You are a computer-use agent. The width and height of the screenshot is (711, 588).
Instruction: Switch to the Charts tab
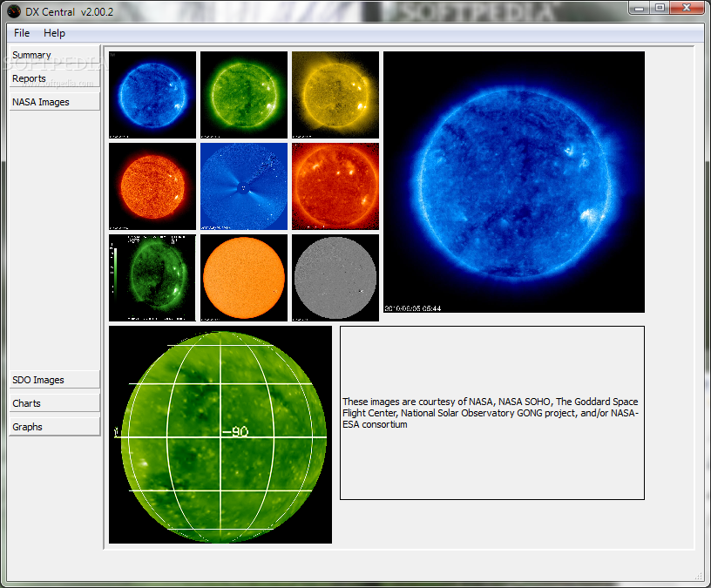click(54, 403)
